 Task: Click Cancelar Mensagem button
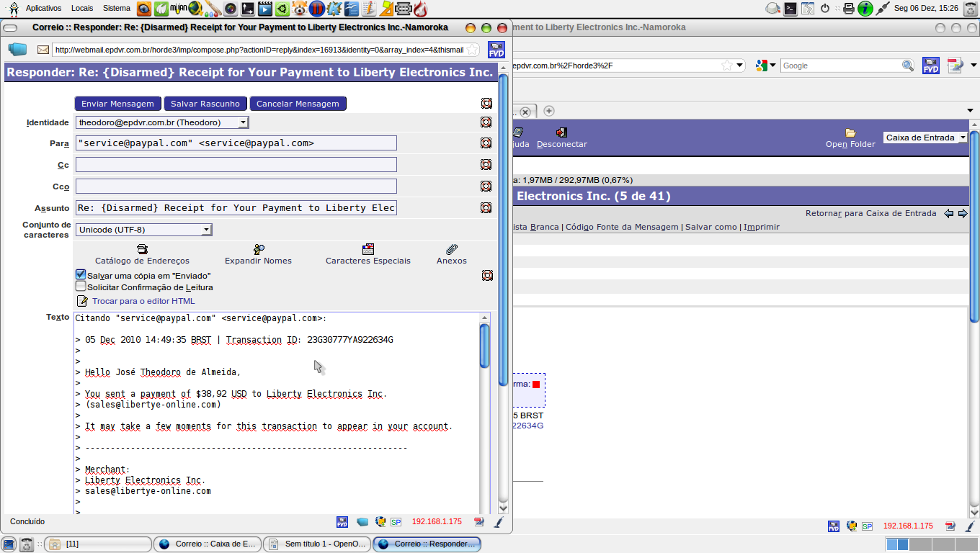tap(298, 104)
